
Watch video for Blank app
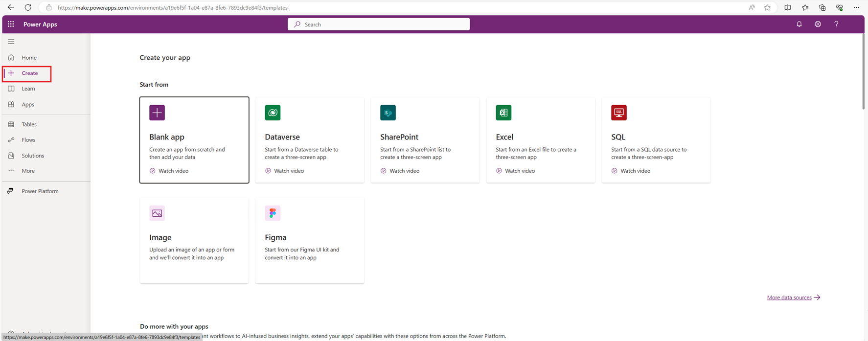173,171
